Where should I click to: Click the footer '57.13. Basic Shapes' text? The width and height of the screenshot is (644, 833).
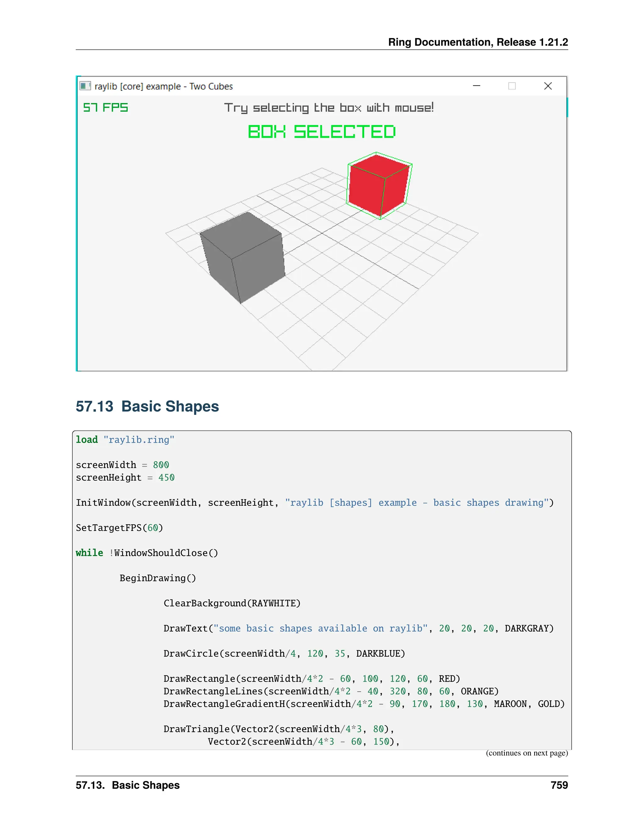(x=127, y=785)
